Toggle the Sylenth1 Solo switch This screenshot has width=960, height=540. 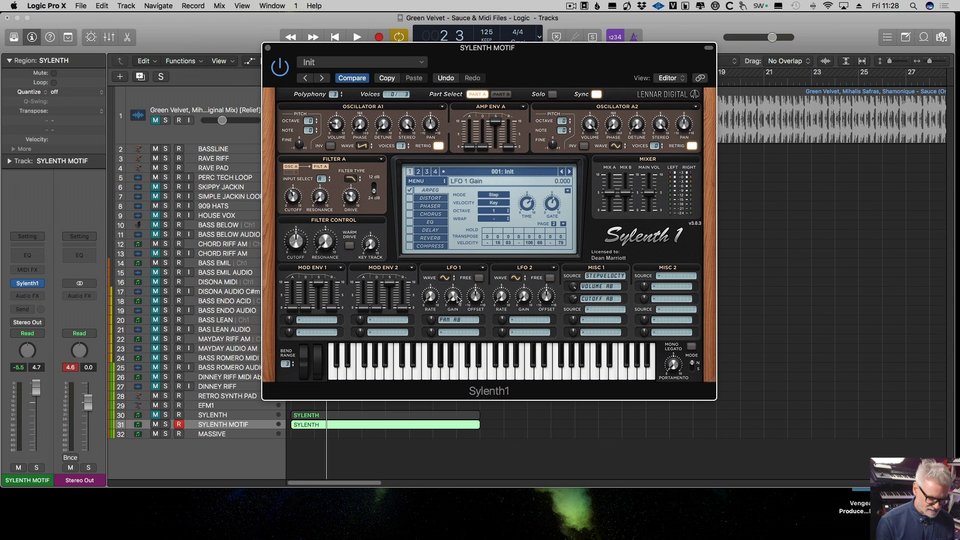click(x=552, y=94)
